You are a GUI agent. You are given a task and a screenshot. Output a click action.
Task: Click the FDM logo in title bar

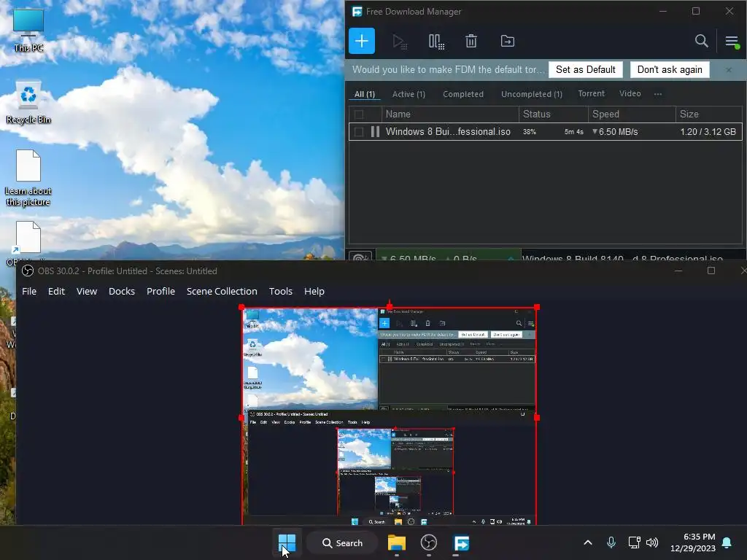point(357,12)
